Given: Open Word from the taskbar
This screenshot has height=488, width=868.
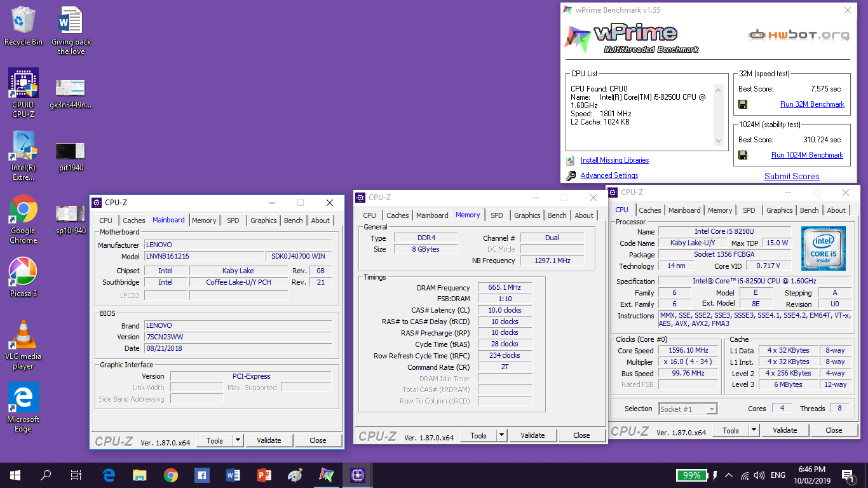Looking at the screenshot, I should click(233, 475).
